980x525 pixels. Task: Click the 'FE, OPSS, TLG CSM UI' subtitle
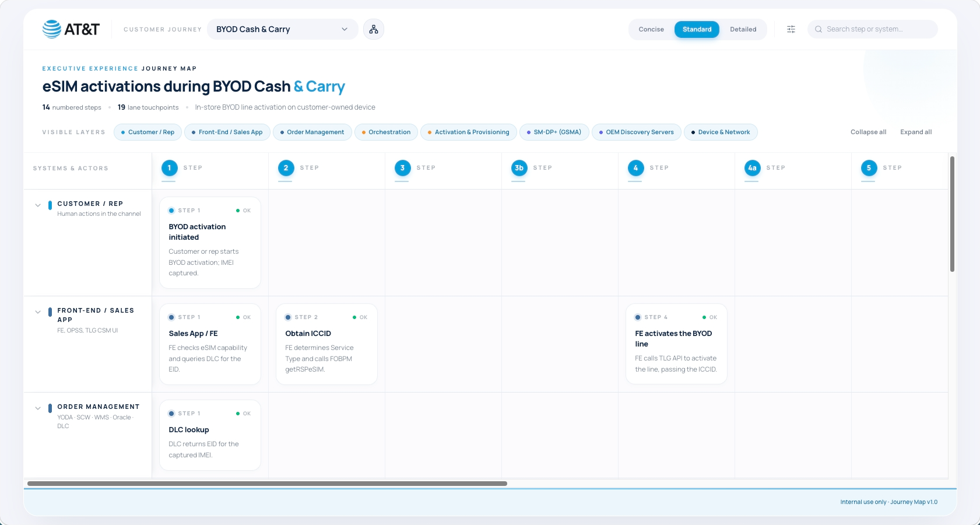[87, 331]
